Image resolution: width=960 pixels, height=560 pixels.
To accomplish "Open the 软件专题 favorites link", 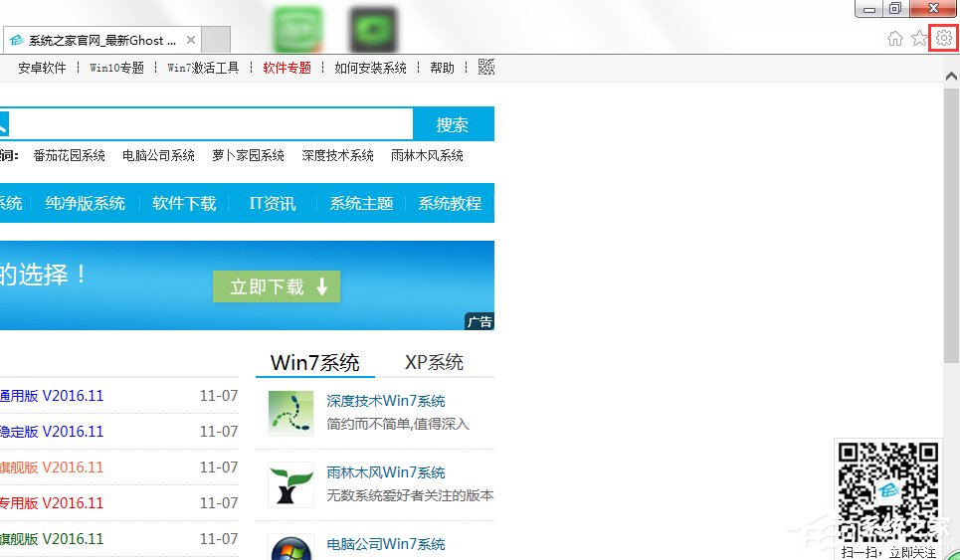I will coord(287,68).
